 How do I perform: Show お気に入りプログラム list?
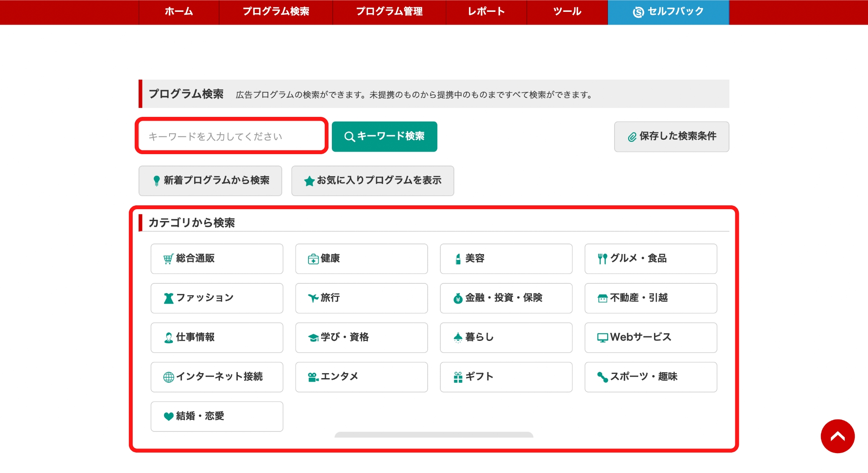pyautogui.click(x=372, y=181)
